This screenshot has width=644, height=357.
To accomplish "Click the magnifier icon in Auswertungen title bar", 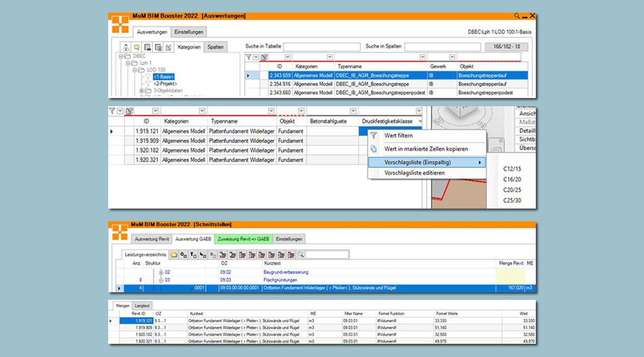I will click(517, 16).
